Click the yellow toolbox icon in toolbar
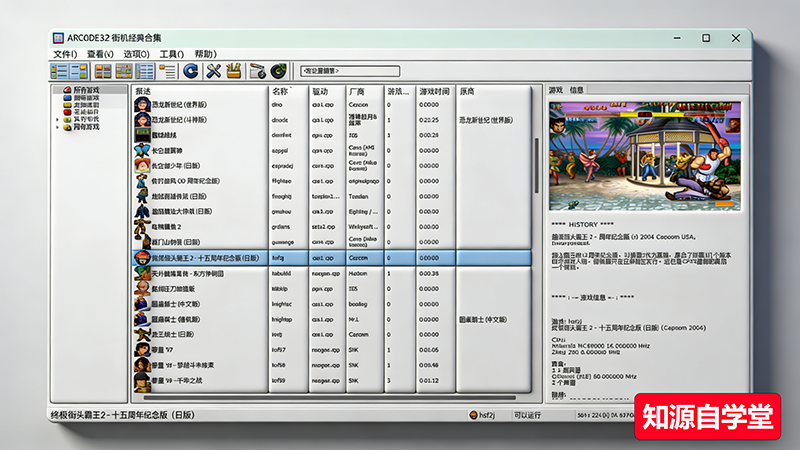This screenshot has height=450, width=800. [x=234, y=71]
